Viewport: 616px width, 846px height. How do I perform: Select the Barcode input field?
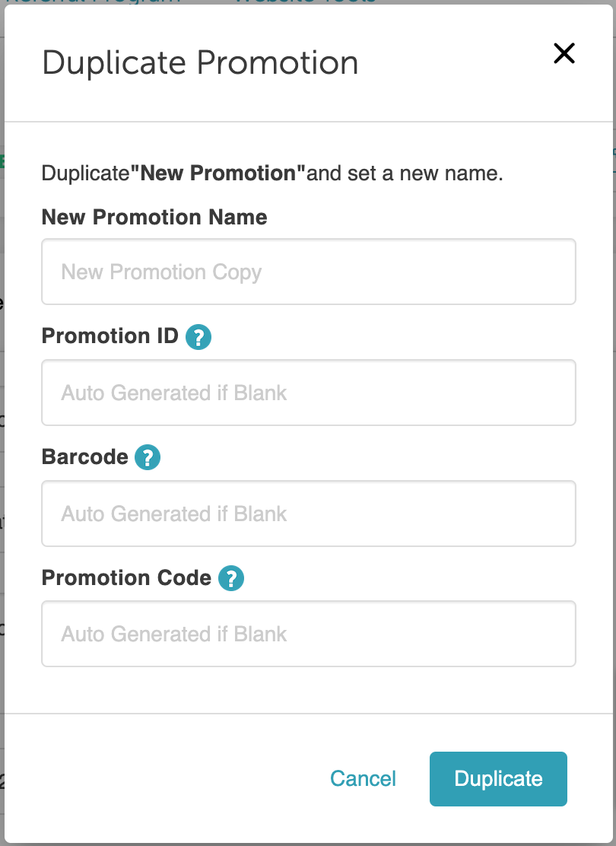pyautogui.click(x=308, y=514)
